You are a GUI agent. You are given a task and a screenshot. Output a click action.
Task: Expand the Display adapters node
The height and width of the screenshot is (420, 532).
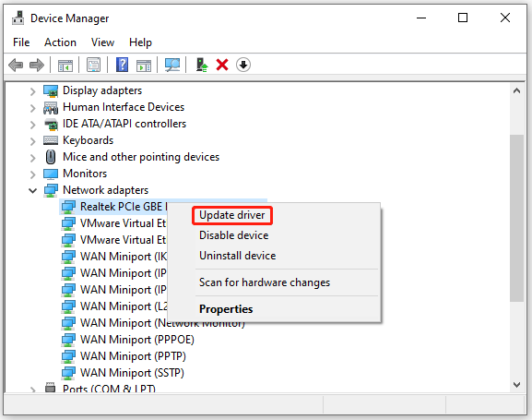(32, 91)
